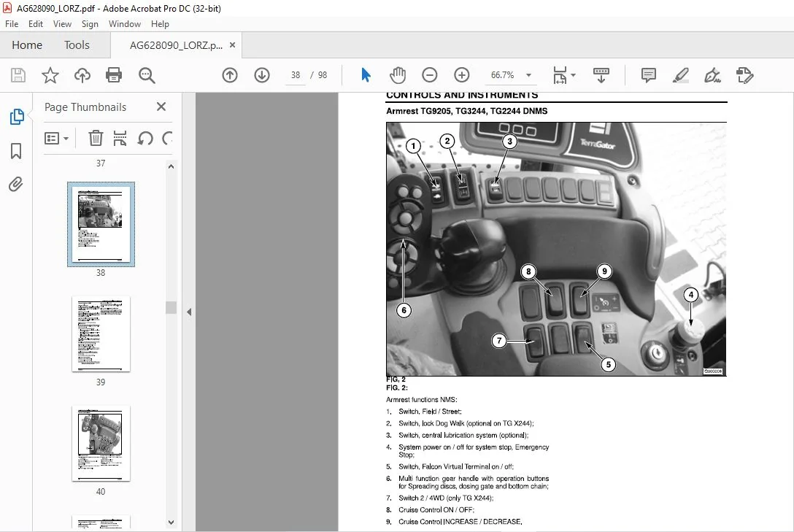This screenshot has height=532, width=794.
Task: Click text 'Cruise Control ON / OFF;'
Action: 436,509
